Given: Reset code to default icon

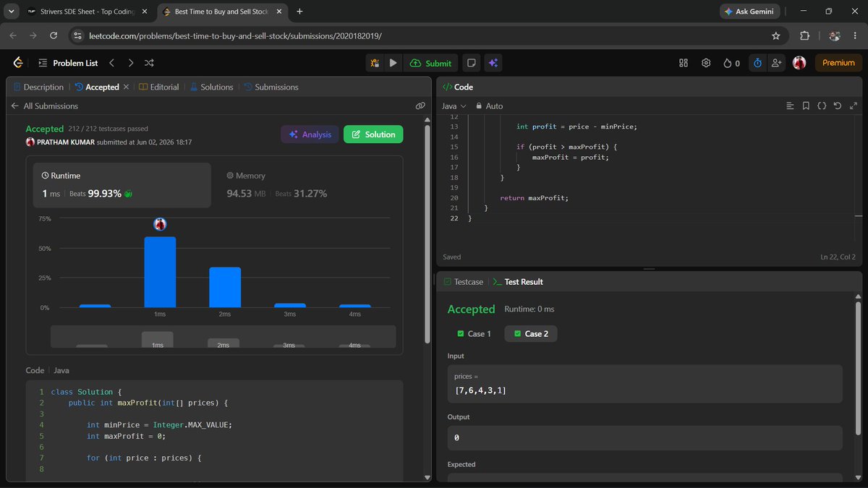Looking at the screenshot, I should click(x=838, y=106).
